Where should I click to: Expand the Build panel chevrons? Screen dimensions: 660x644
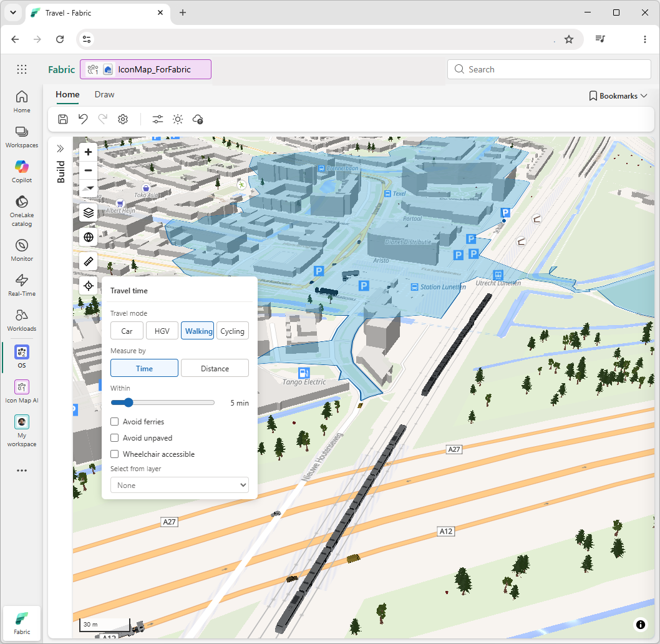61,149
